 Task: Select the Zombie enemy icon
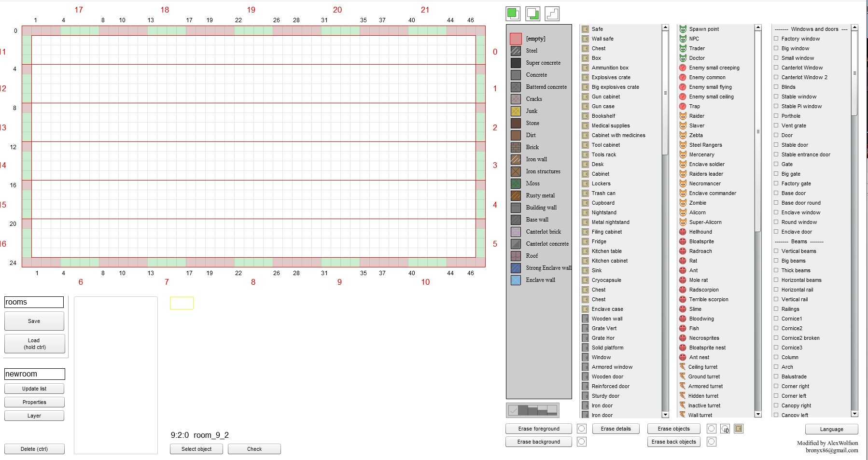[x=683, y=203]
